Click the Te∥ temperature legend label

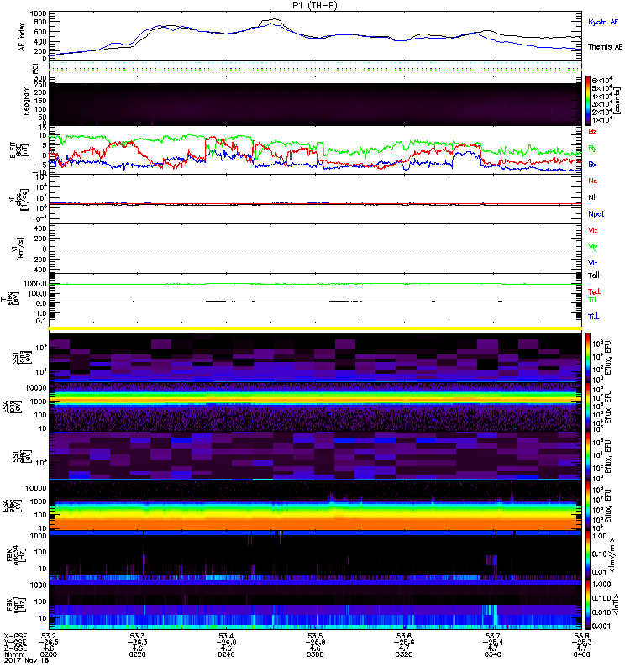[x=594, y=276]
